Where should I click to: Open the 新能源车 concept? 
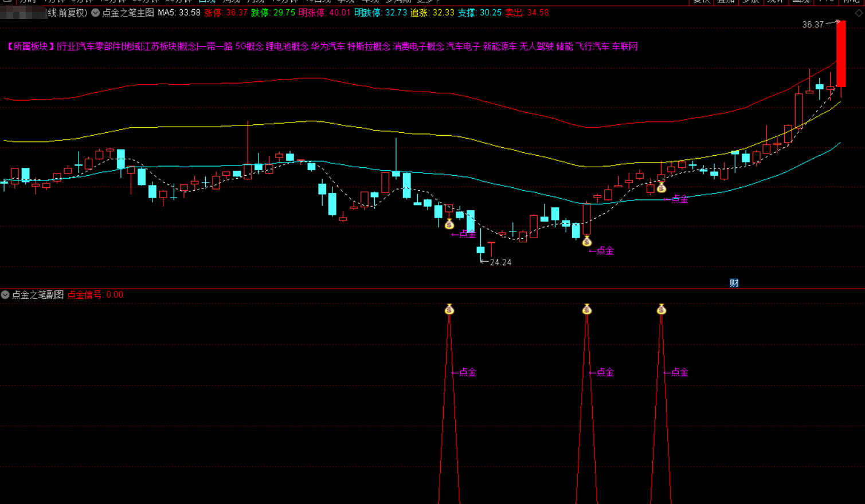[x=500, y=46]
